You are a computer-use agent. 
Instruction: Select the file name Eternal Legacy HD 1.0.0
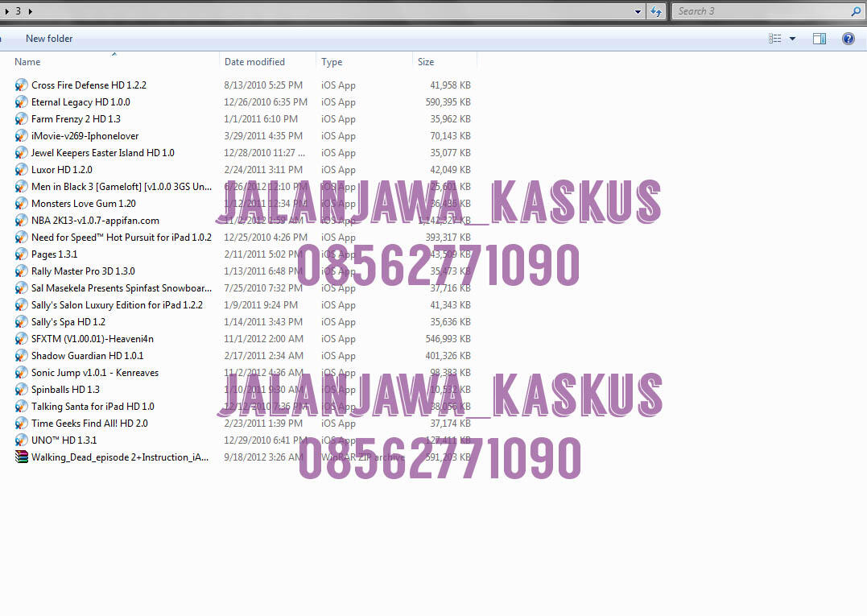81,102
